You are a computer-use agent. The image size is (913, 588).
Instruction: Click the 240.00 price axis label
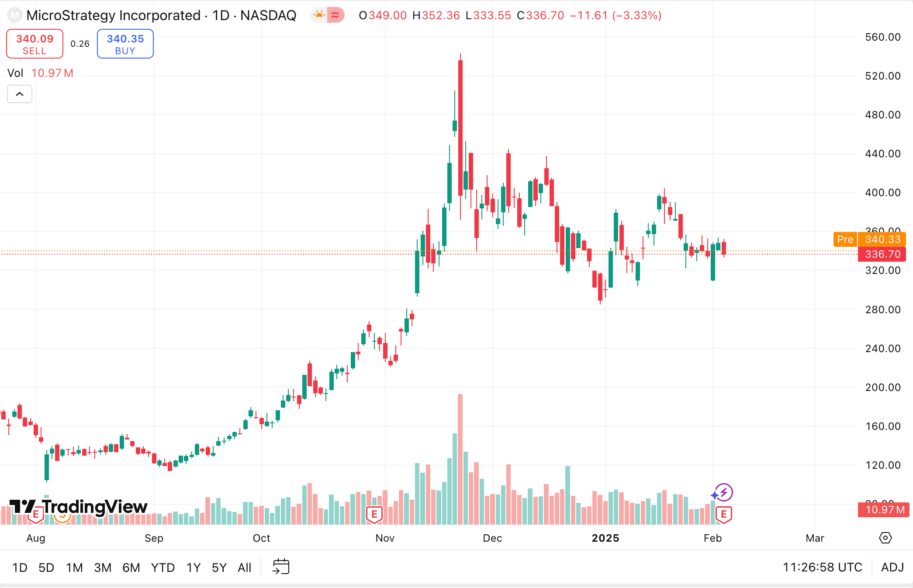(x=883, y=349)
